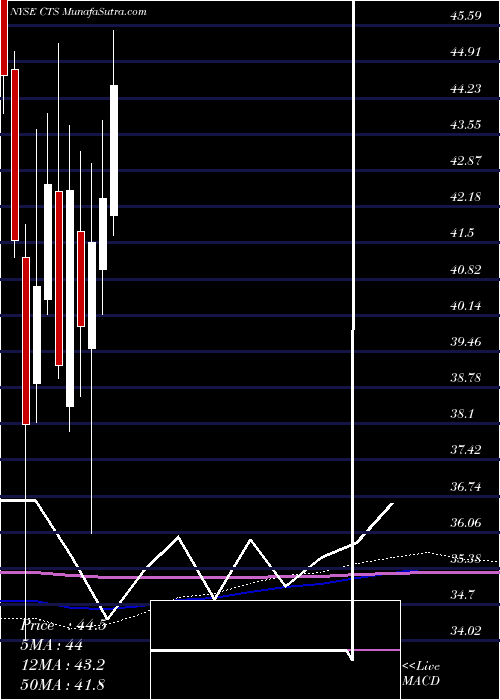Click the 34.7 price axis label
The width and height of the screenshot is (500, 700).
click(x=462, y=595)
